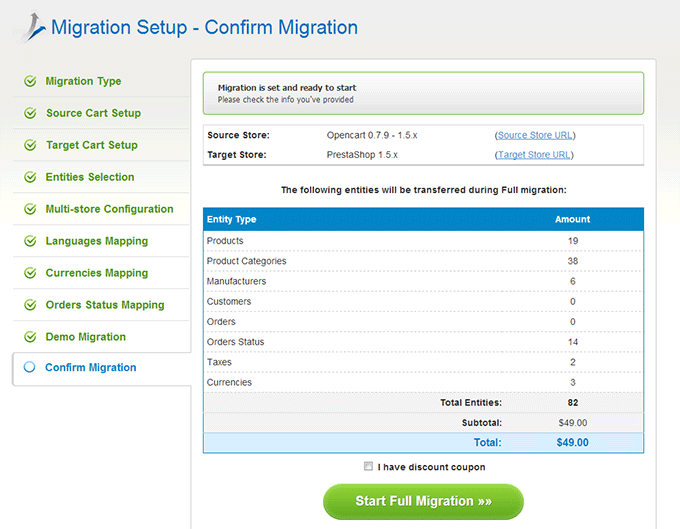
Task: Click the 'Migration Setup - Confirm Migration' heading
Action: coord(204,27)
